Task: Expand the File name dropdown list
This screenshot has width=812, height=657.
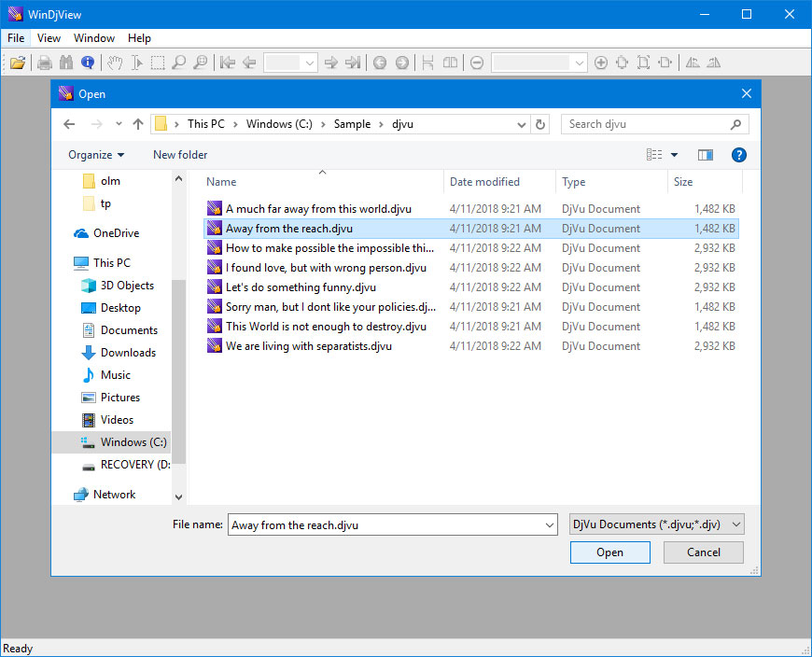Action: [550, 525]
